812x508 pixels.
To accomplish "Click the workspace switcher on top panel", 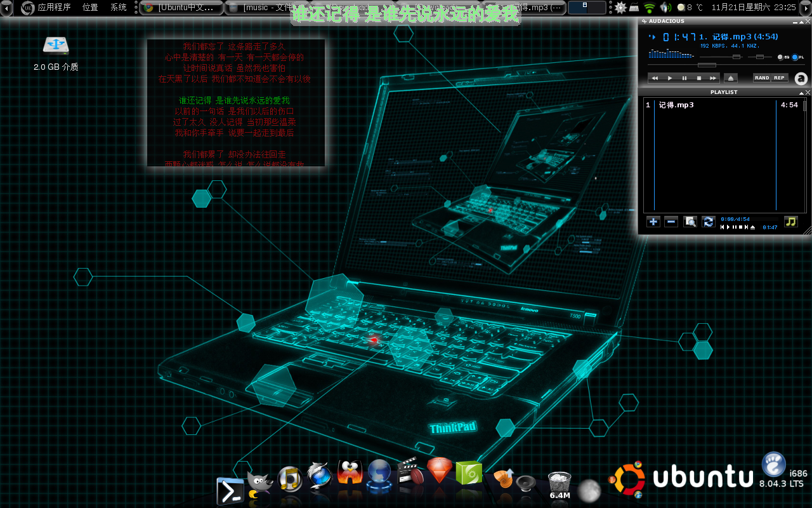I will click(x=587, y=8).
